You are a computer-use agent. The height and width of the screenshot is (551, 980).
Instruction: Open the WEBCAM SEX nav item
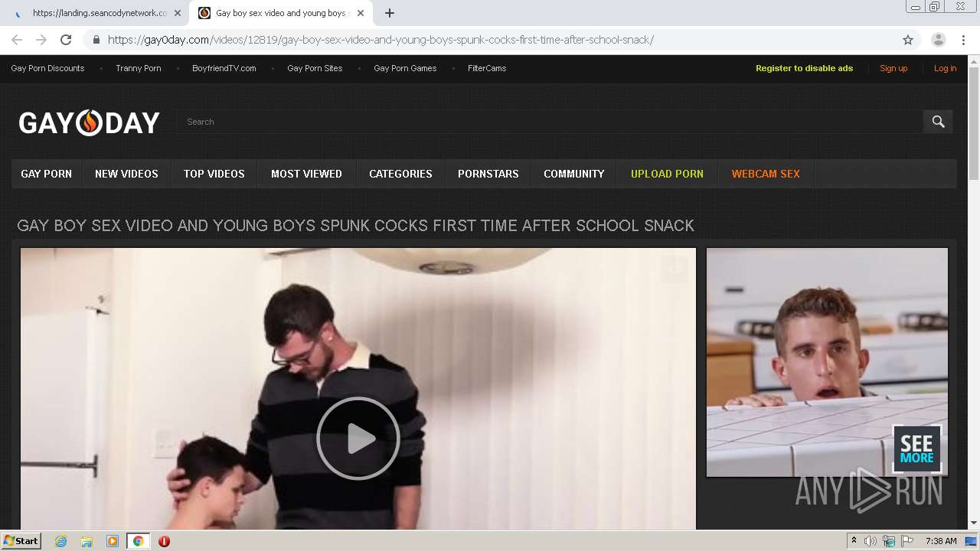click(x=766, y=174)
